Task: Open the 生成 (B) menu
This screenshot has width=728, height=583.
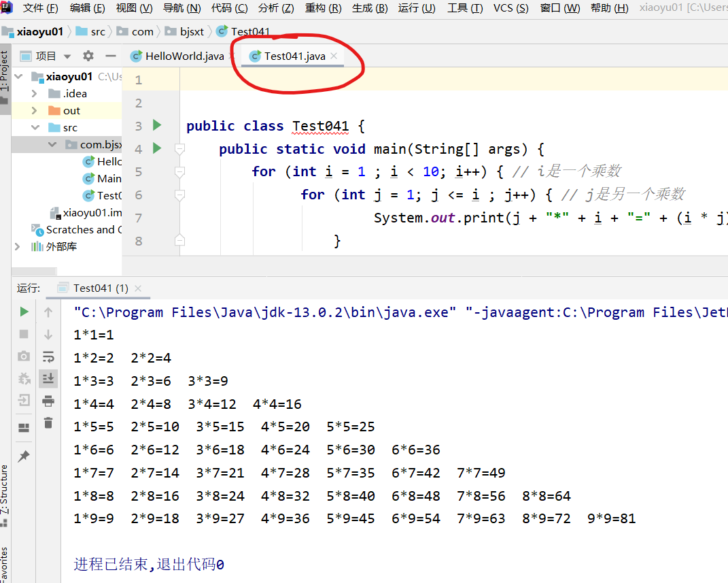Action: click(370, 8)
